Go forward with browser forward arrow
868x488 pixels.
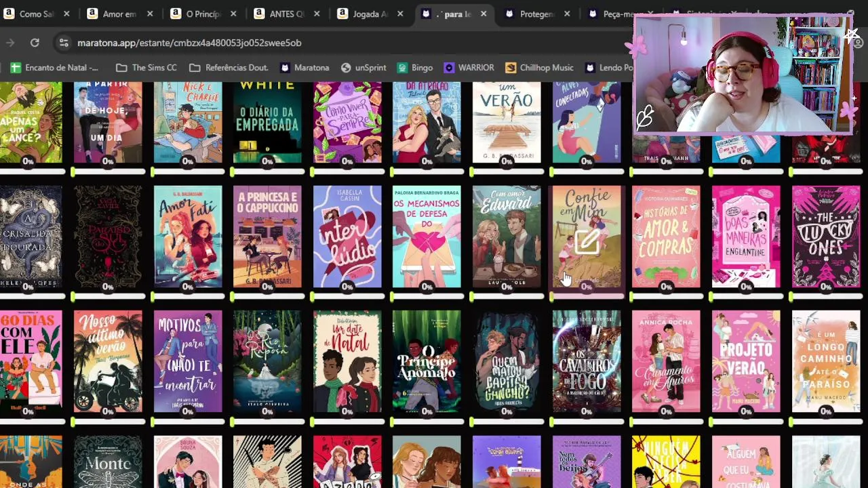[x=10, y=43]
